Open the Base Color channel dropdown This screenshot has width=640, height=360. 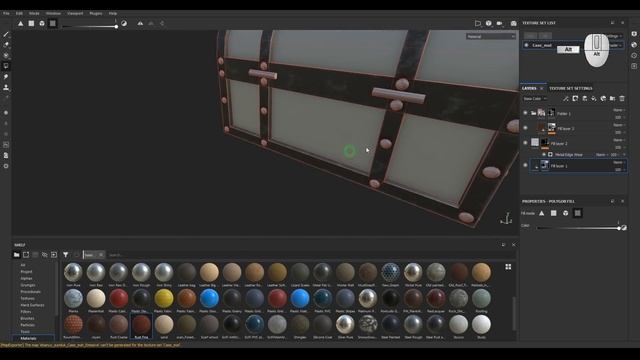tap(535, 99)
